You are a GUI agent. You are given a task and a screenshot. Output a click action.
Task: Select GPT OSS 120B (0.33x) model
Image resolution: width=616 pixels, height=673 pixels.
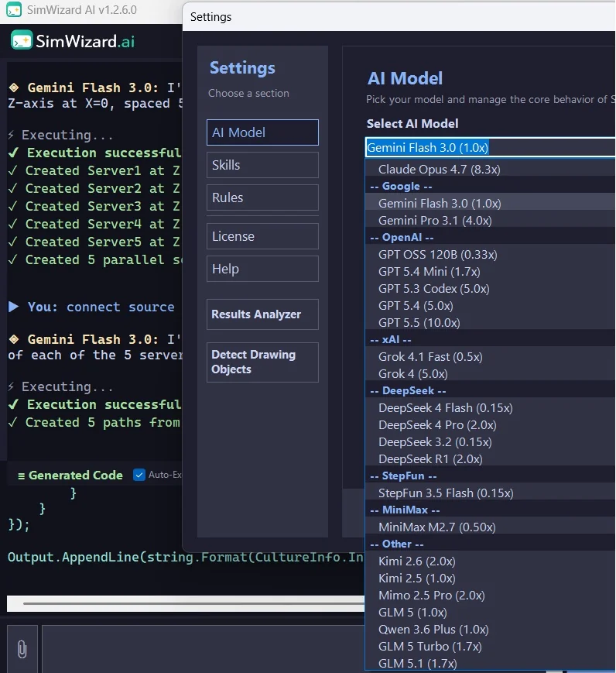[491, 255]
